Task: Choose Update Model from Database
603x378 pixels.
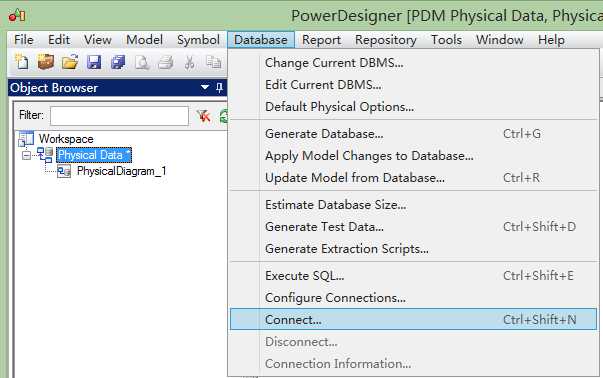Action: (413, 178)
